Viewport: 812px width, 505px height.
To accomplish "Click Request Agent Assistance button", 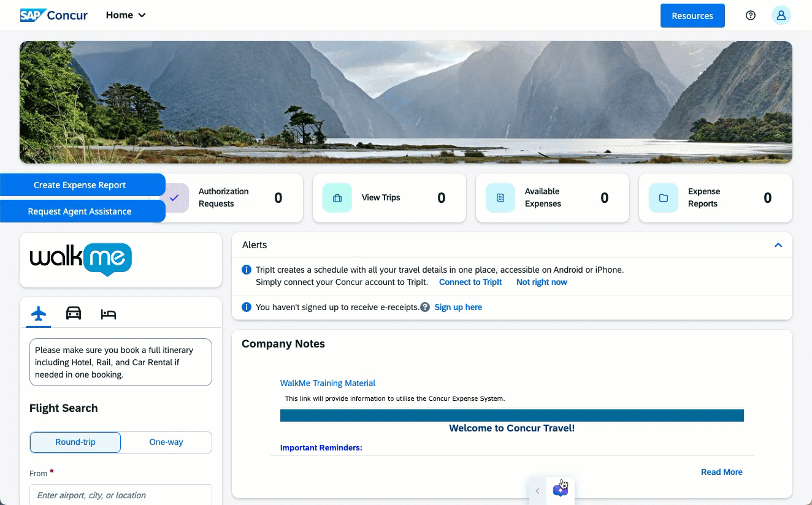I will [82, 211].
